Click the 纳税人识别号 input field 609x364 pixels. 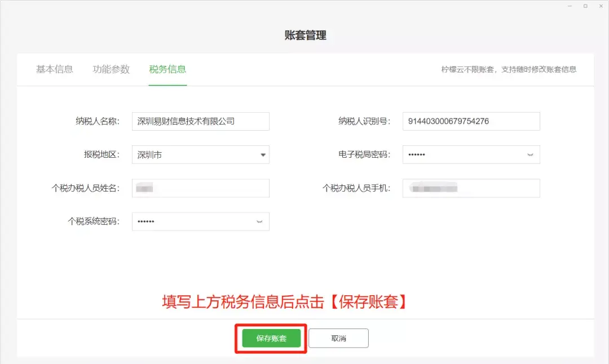coord(471,122)
